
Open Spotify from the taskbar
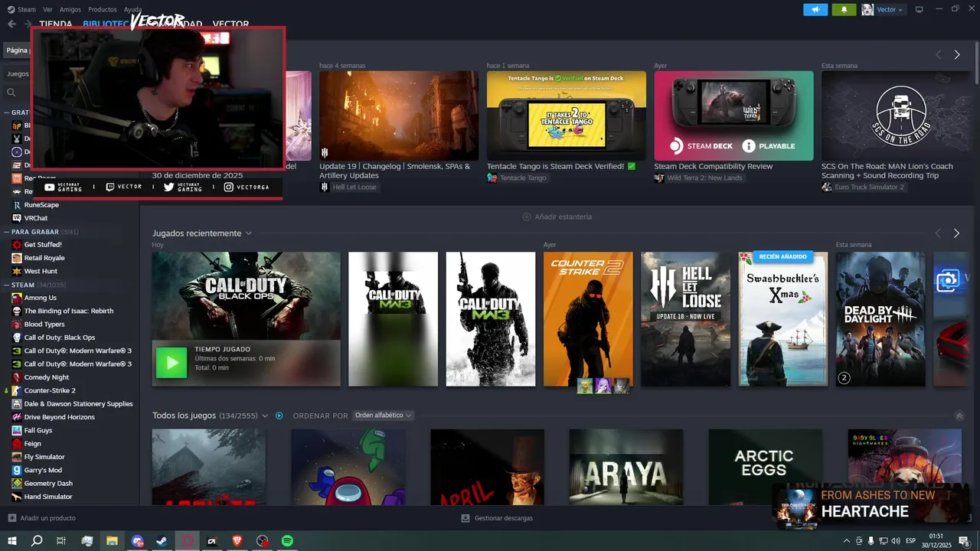point(287,540)
